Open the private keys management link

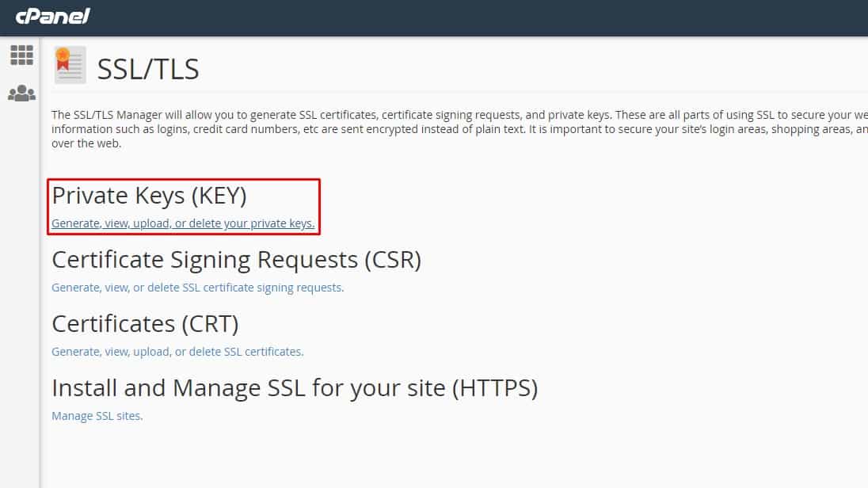click(x=183, y=223)
